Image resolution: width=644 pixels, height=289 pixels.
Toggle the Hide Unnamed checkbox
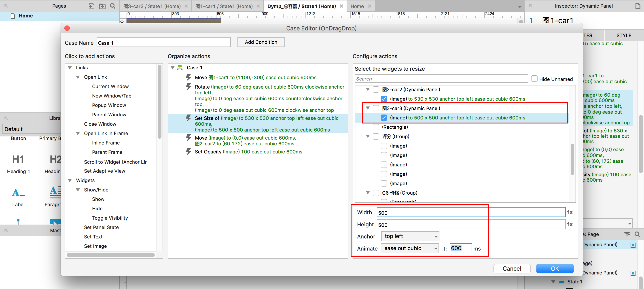click(x=534, y=79)
